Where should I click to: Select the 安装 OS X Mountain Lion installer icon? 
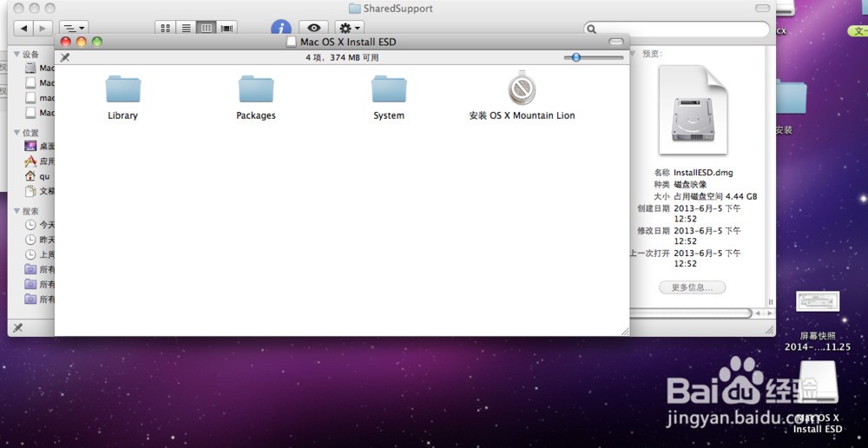click(522, 88)
